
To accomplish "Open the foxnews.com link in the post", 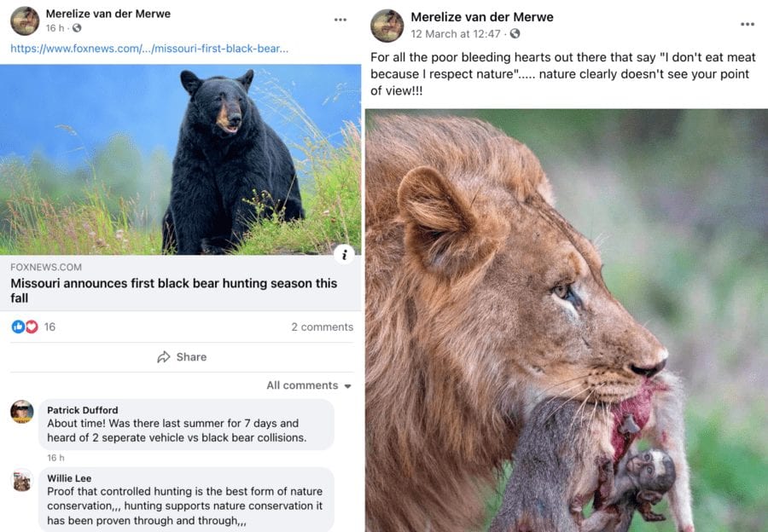I will (x=149, y=49).
